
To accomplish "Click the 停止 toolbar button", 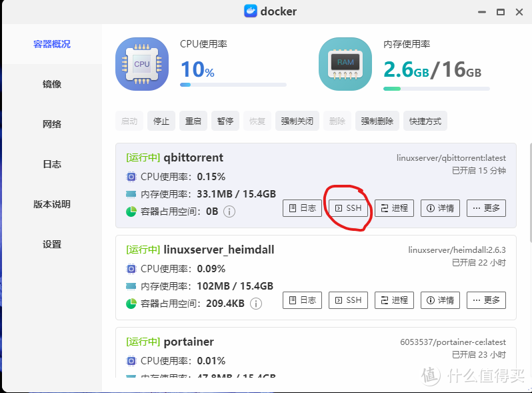I will pyautogui.click(x=161, y=121).
